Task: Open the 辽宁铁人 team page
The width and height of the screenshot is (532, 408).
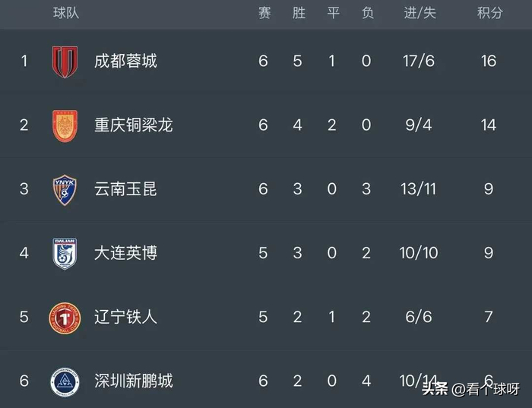Action: 125,316
